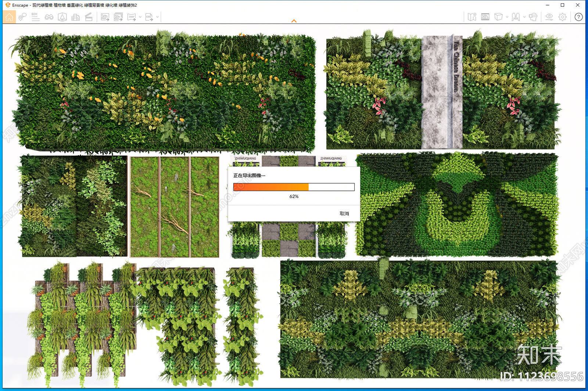
Task: Open the help question mark icon
Action: (x=578, y=17)
